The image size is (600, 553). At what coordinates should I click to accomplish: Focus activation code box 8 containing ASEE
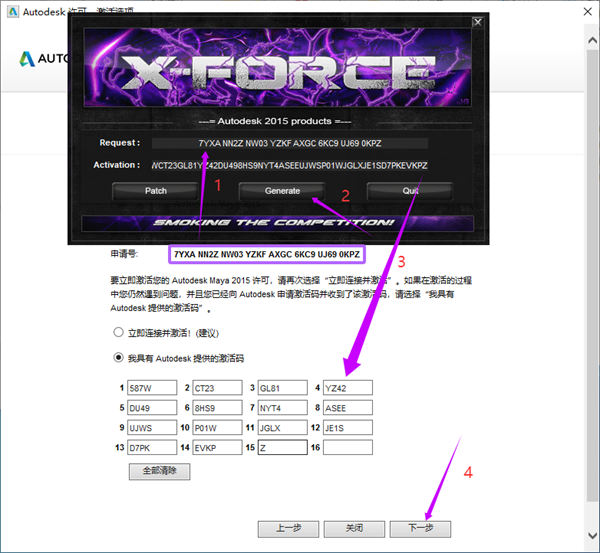(x=347, y=407)
